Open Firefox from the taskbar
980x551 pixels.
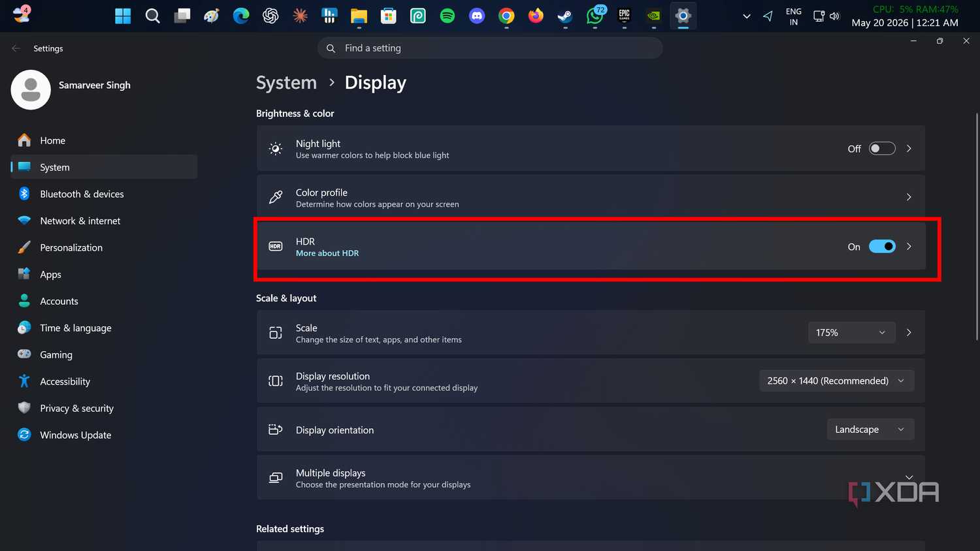[536, 16]
